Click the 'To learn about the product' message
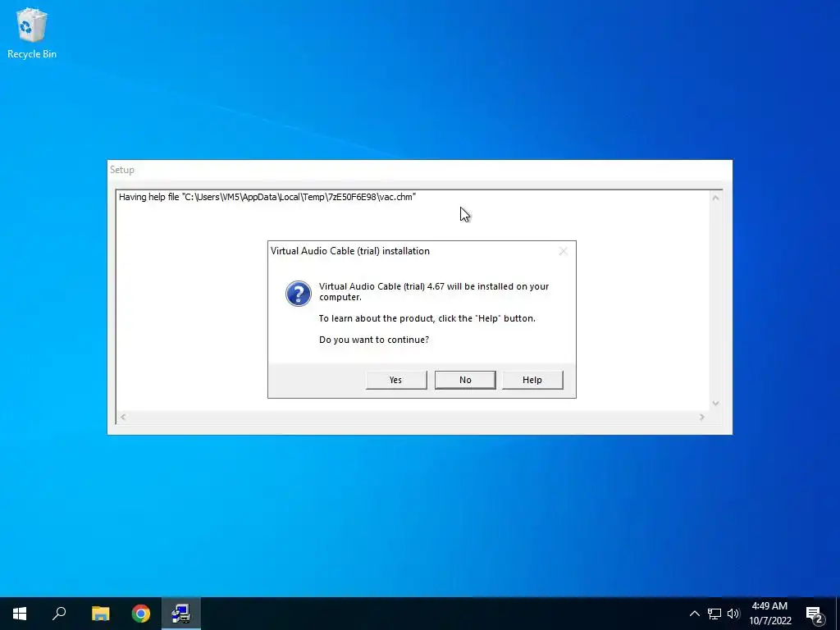 coord(427,318)
